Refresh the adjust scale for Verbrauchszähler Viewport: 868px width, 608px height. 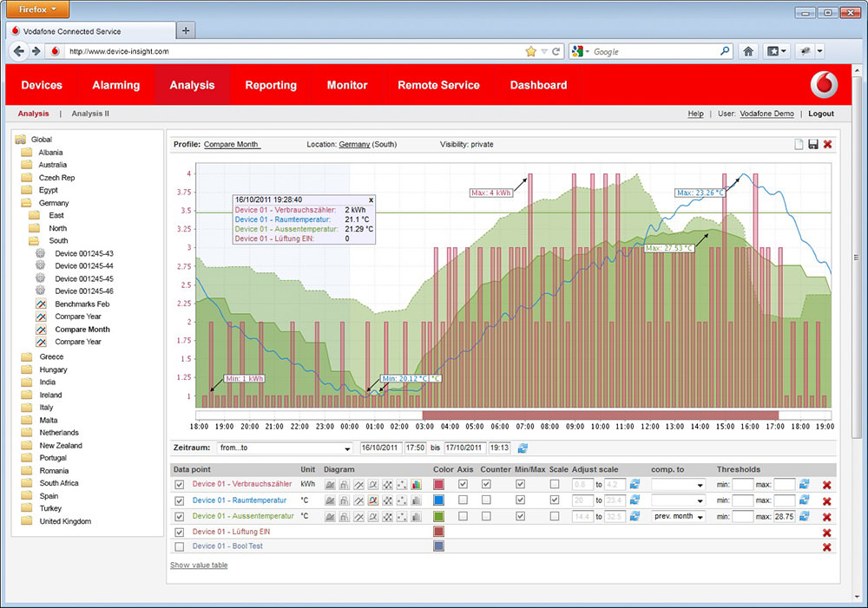tap(635, 484)
